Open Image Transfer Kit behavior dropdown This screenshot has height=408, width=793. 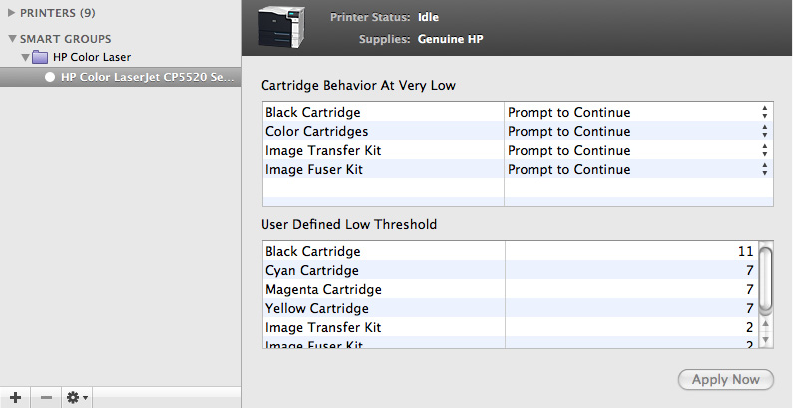pos(764,151)
